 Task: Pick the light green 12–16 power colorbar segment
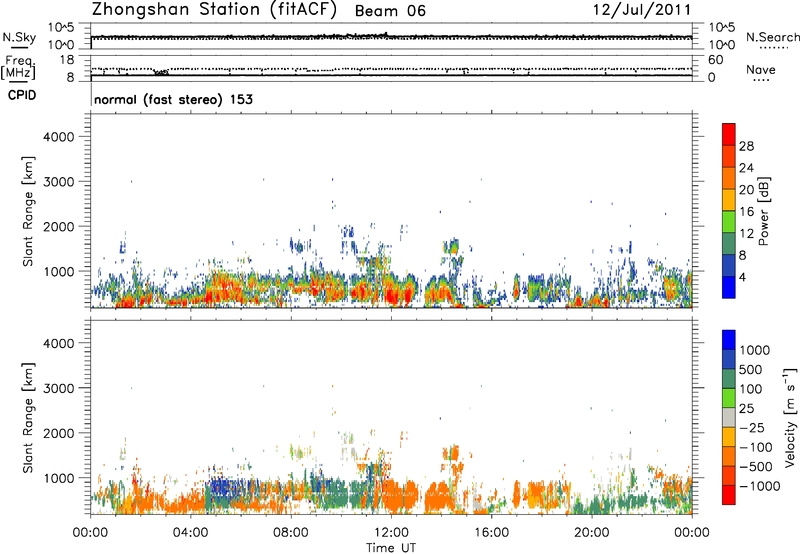pos(729,221)
